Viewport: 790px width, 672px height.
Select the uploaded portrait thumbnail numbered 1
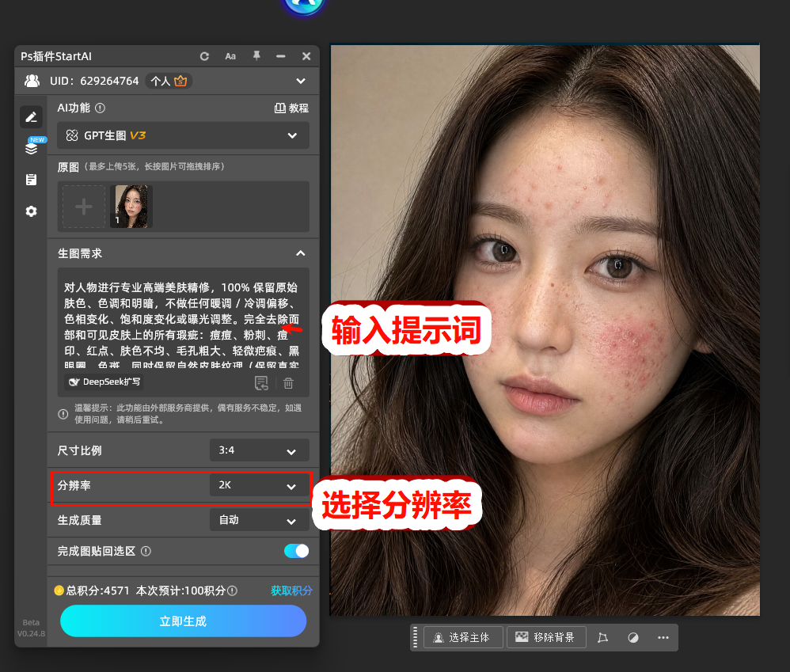[131, 207]
